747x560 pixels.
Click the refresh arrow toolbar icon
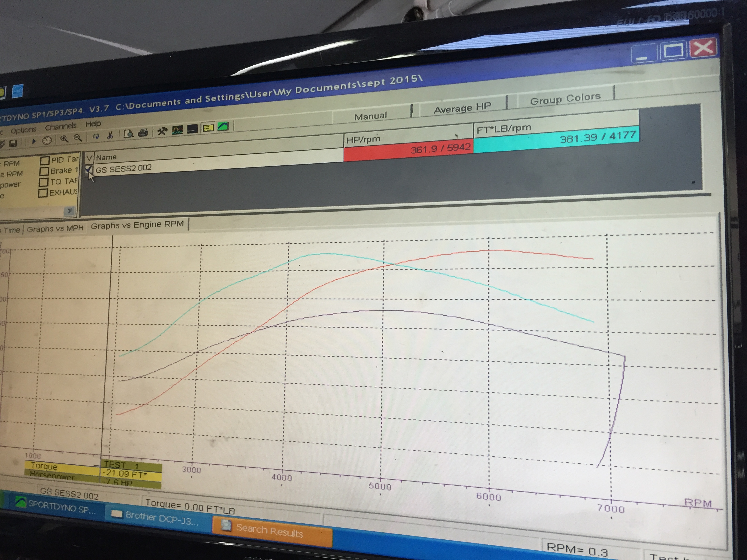click(96, 136)
